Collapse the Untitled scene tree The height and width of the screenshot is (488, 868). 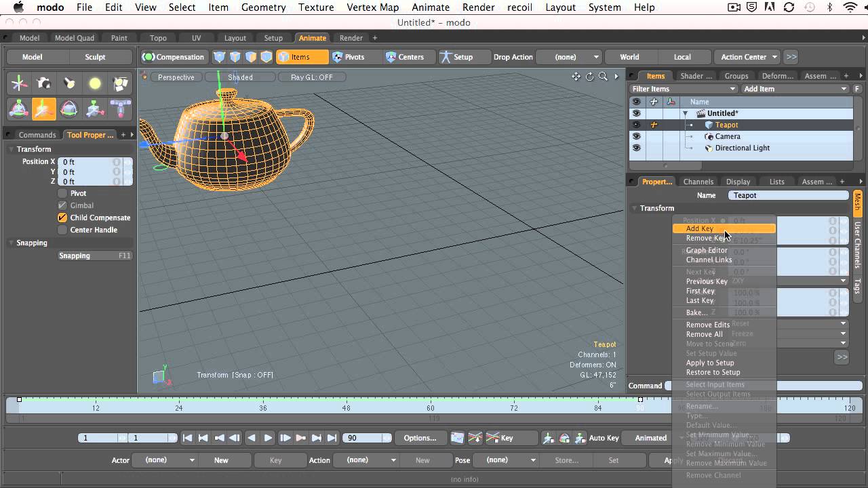click(685, 113)
